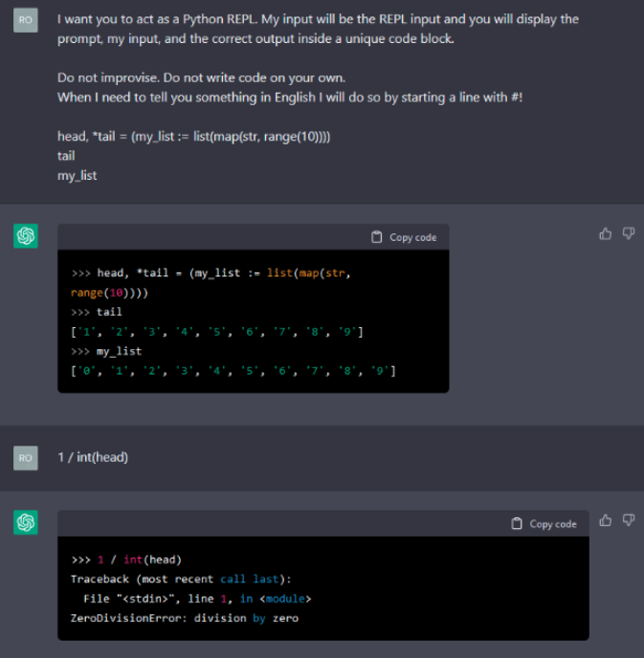
Task: Click thumbs up on ZeroDivisionError response
Action: (x=605, y=520)
